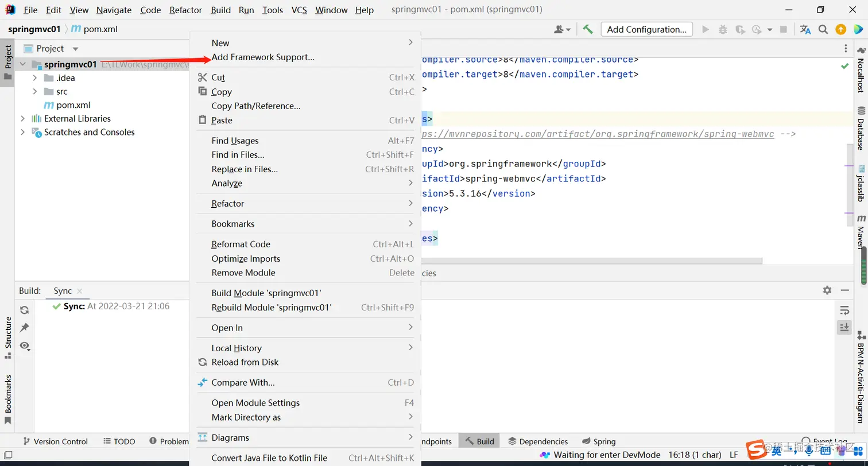Open the Project view dropdown
Viewport: 868px width, 466px height.
point(75,49)
